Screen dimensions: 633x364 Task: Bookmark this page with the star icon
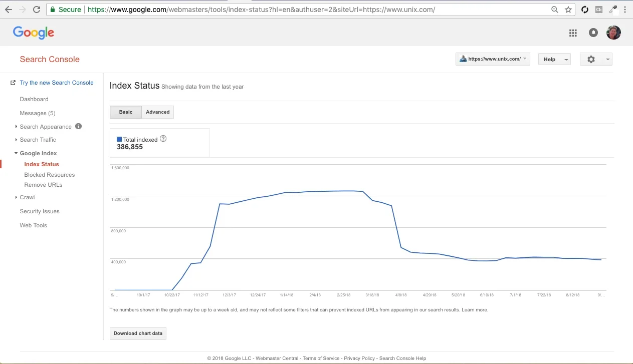click(x=568, y=10)
